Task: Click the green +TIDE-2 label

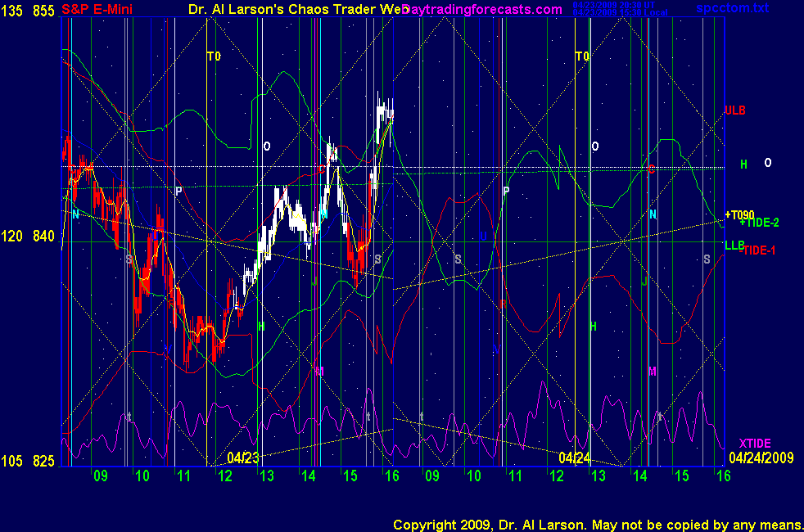Action: click(760, 223)
